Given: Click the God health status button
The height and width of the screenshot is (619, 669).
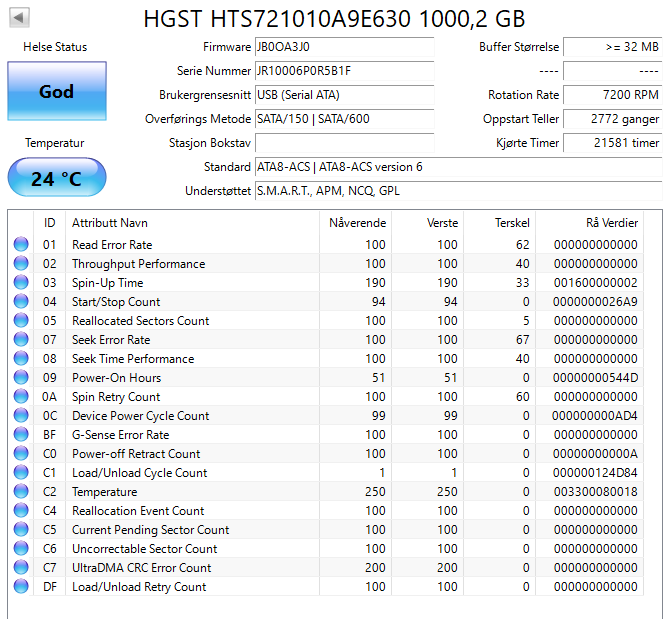Looking at the screenshot, I should point(56,91).
